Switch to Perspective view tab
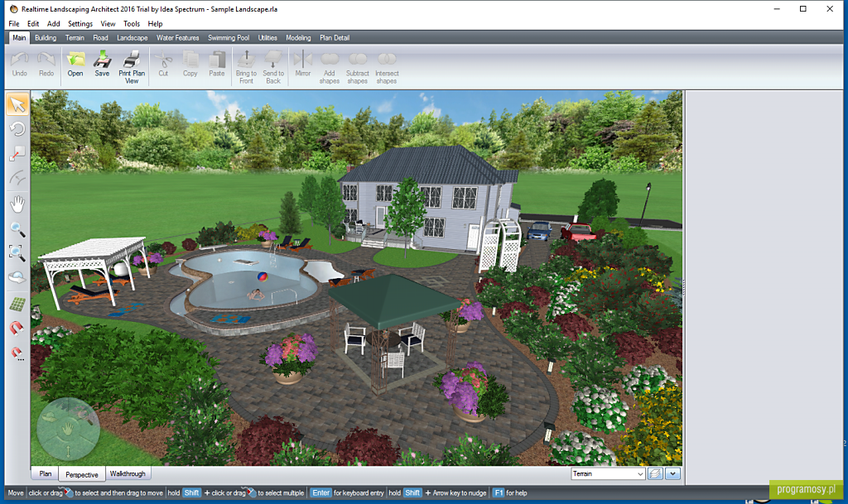The image size is (848, 504). pyautogui.click(x=82, y=474)
